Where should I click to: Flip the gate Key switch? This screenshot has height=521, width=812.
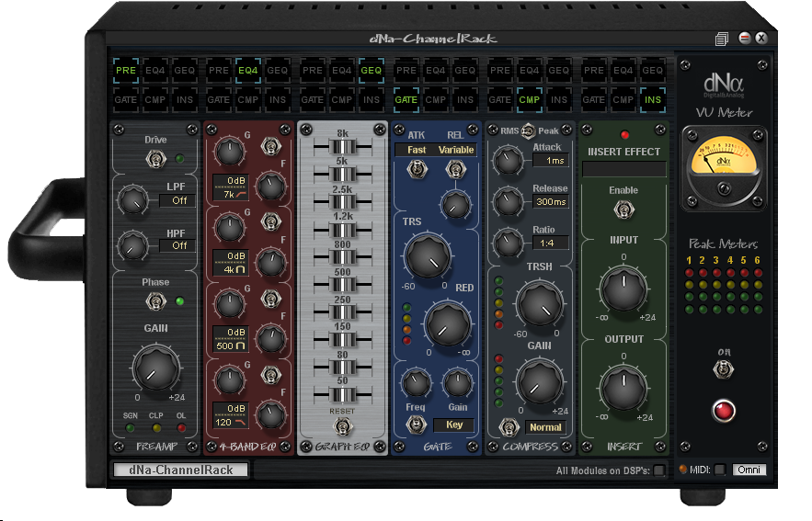[x=417, y=425]
